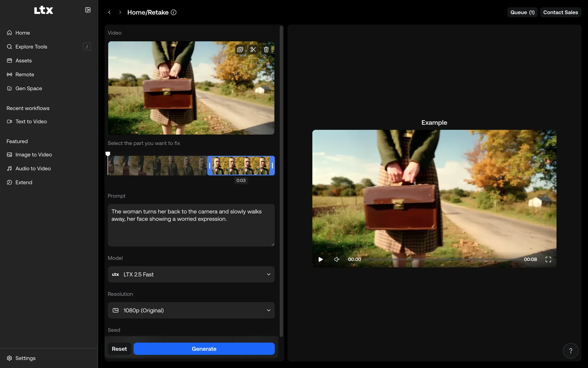Click the slash shortcut key badge
This screenshot has height=368, width=588.
[x=87, y=47]
